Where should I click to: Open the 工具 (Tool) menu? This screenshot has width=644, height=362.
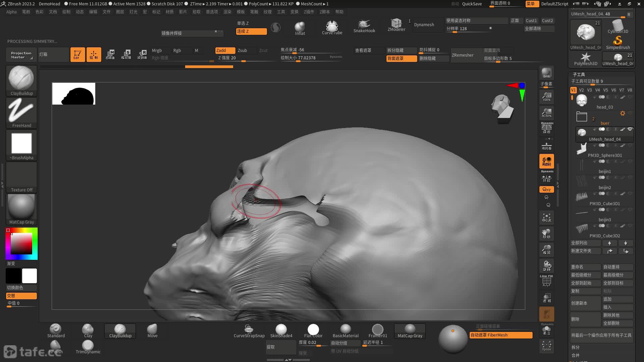(281, 12)
